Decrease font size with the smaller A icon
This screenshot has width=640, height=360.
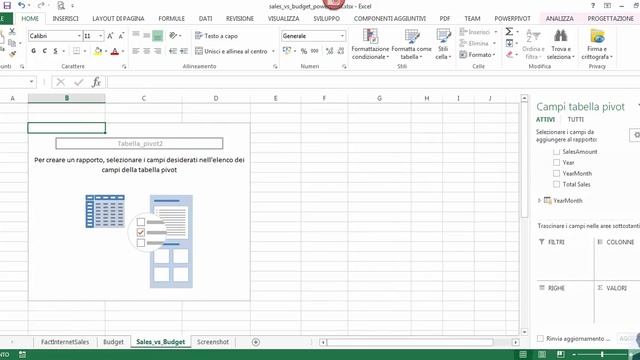pyautogui.click(x=121, y=36)
